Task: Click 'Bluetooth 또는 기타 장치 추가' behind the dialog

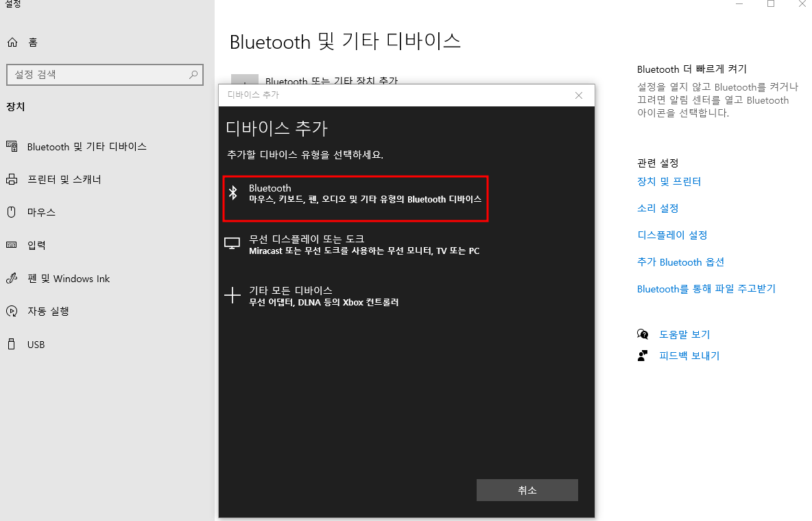Action: click(331, 80)
